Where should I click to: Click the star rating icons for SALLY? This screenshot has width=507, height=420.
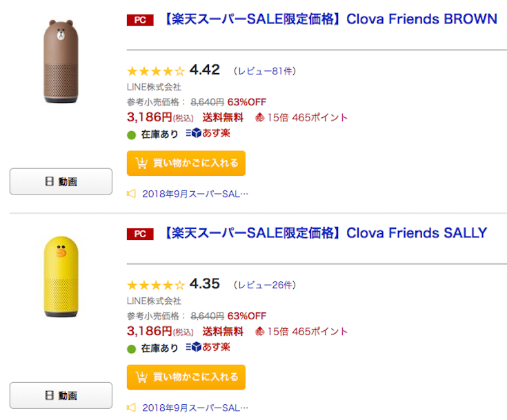(156, 285)
